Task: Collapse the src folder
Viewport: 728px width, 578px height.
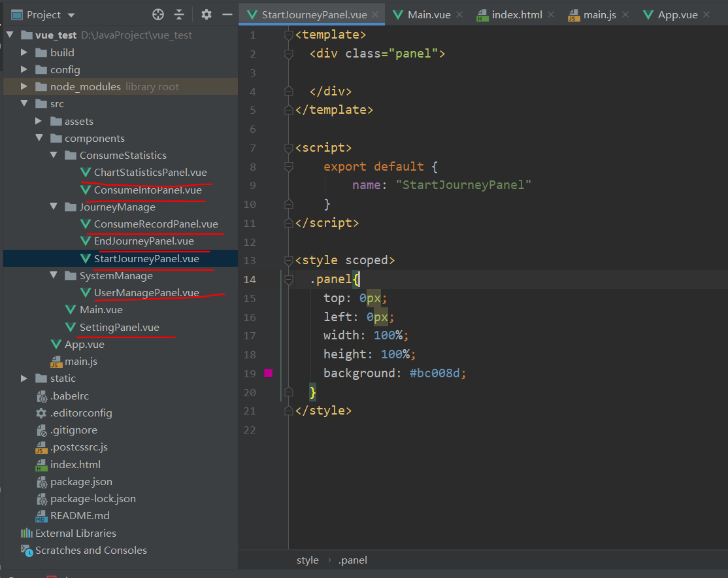Action: pyautogui.click(x=24, y=103)
